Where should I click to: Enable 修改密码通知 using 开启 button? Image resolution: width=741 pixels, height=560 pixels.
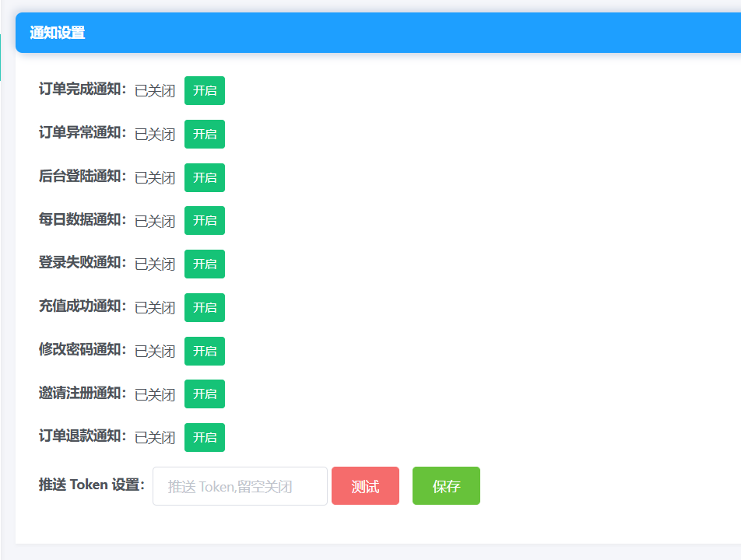[x=204, y=351]
